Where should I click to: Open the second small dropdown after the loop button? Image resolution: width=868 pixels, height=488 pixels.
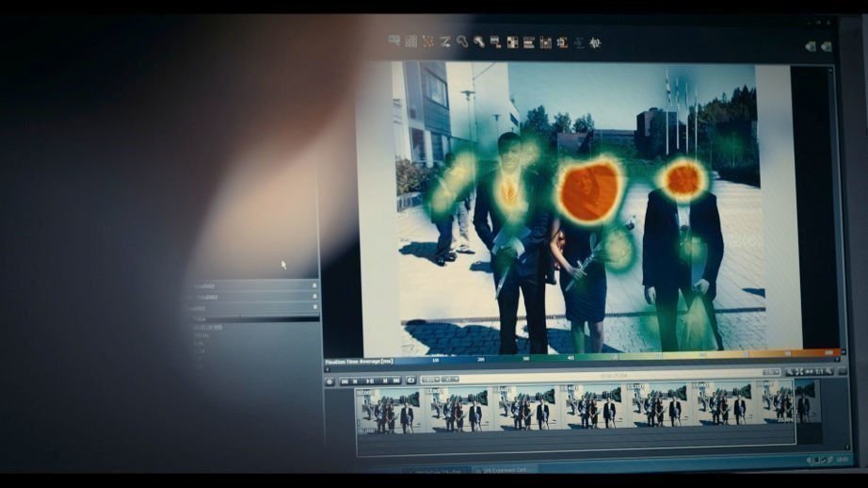click(450, 380)
